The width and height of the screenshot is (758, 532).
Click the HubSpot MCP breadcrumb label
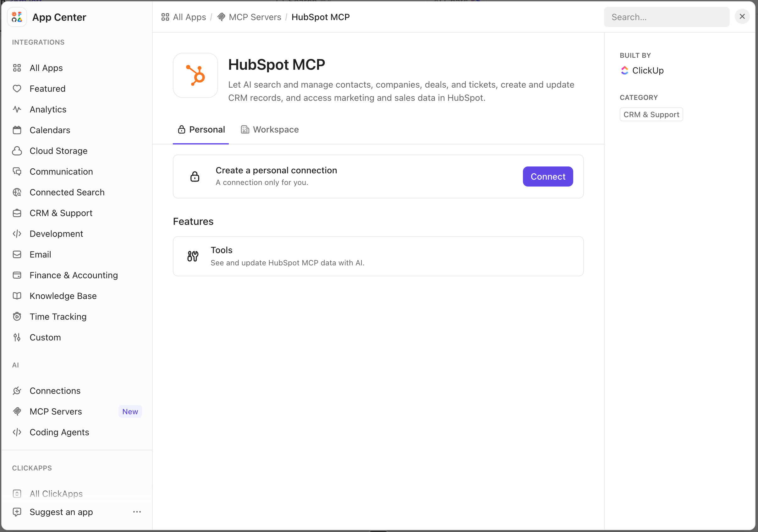(321, 17)
